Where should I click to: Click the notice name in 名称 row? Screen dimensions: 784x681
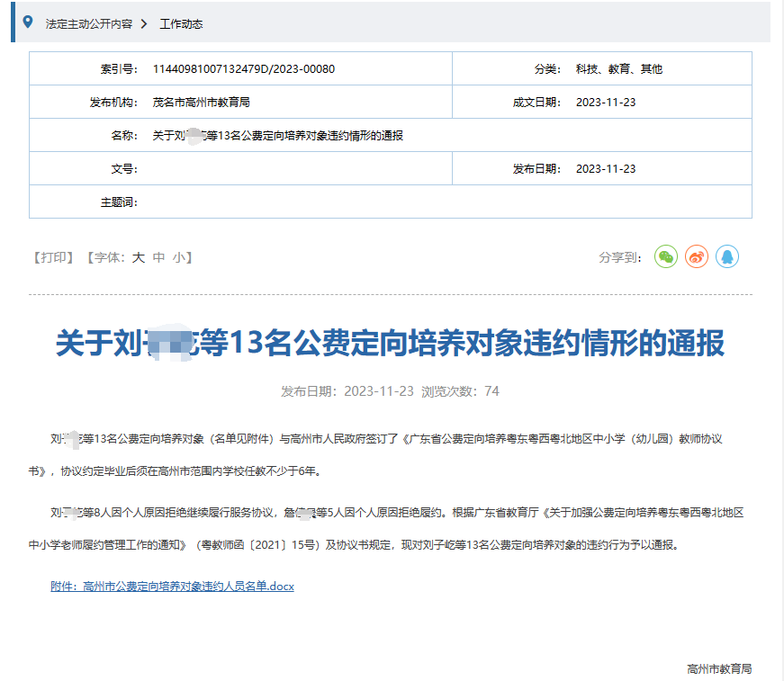[x=277, y=136]
